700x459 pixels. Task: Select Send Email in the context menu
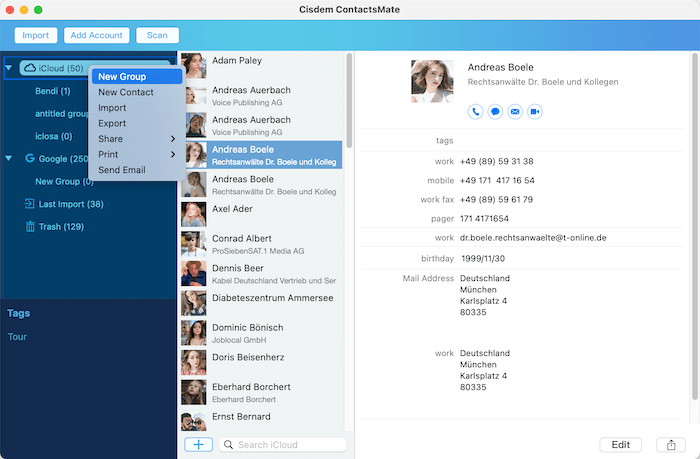[x=137, y=170]
